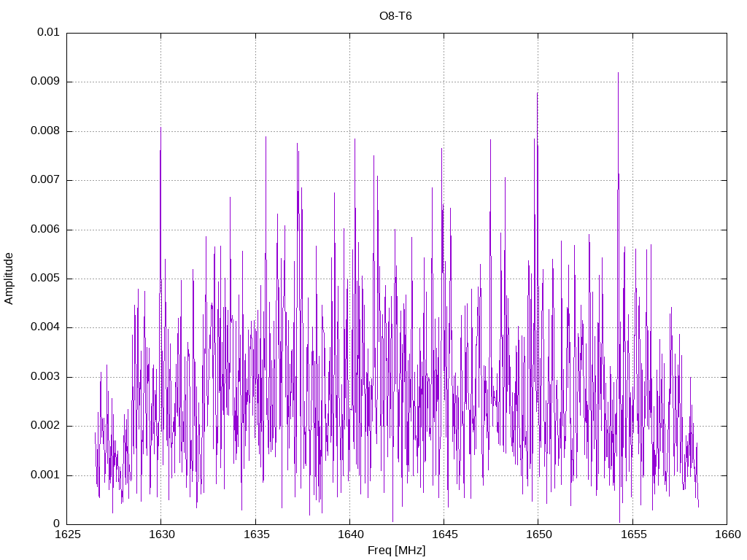The height and width of the screenshot is (560, 747).
Task: Click the 0.009 y-axis tick label
Action: point(45,82)
